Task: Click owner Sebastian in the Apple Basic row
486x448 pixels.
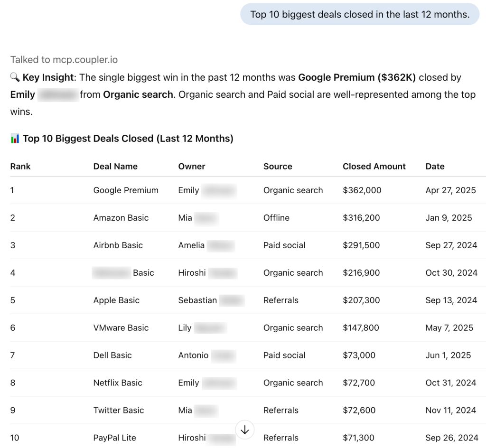Action: pos(197,300)
